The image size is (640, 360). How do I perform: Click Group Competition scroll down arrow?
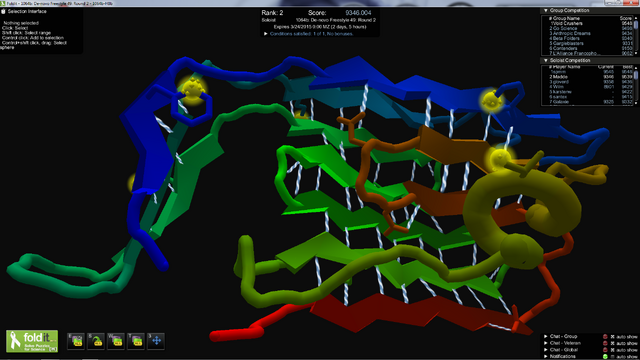coord(636,53)
